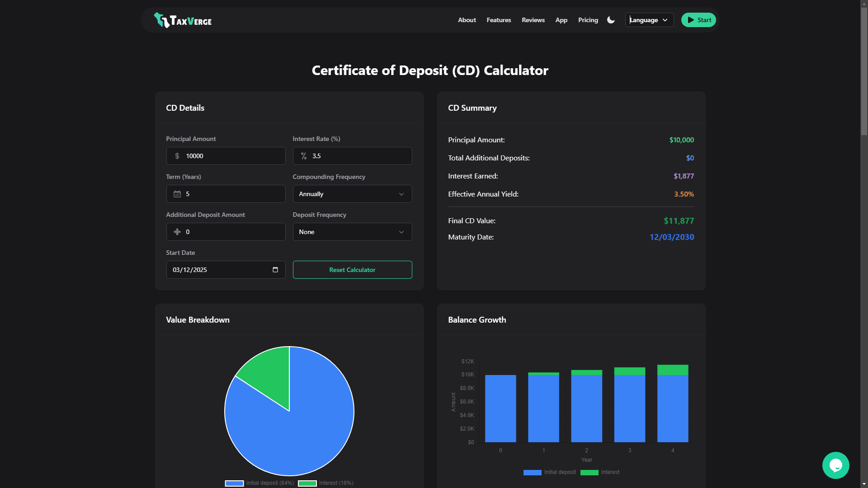
Task: Click the play icon inside the Start button
Action: coord(690,19)
